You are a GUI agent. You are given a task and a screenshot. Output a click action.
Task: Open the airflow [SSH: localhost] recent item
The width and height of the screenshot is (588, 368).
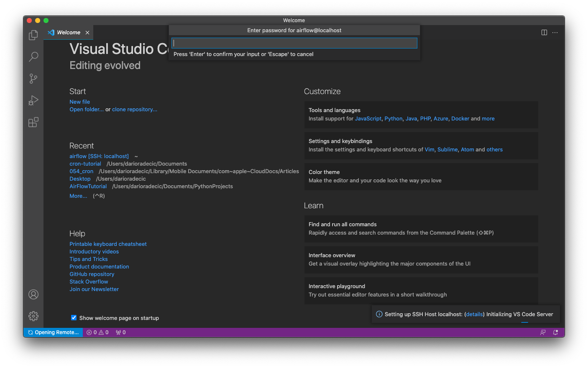pos(99,156)
